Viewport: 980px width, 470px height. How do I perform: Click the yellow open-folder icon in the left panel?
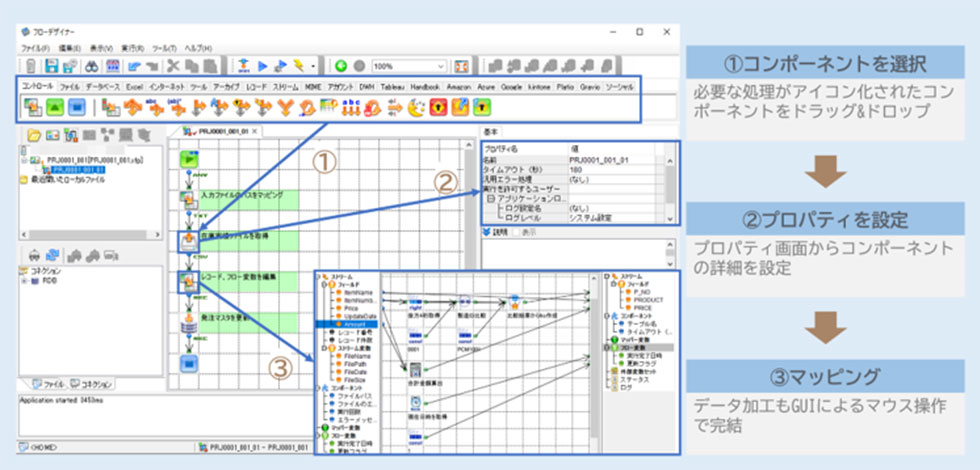[x=33, y=134]
